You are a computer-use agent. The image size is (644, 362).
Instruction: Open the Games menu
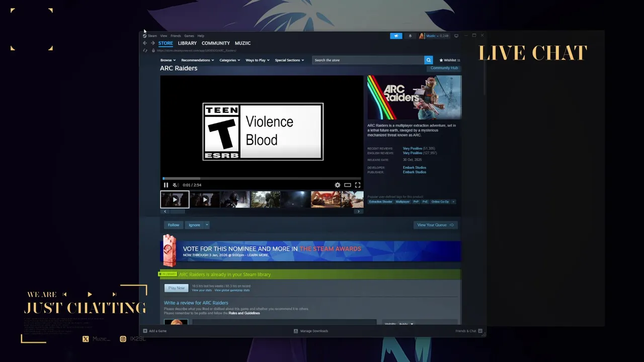click(189, 36)
